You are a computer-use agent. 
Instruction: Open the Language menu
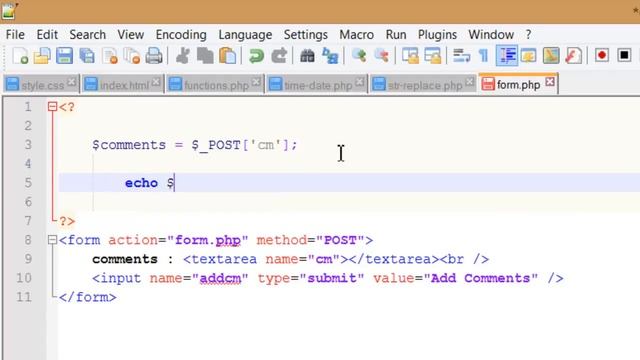[245, 35]
